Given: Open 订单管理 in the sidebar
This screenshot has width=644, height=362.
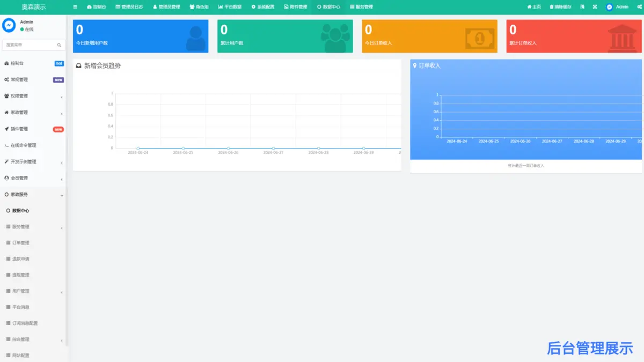Looking at the screenshot, I should 20,243.
